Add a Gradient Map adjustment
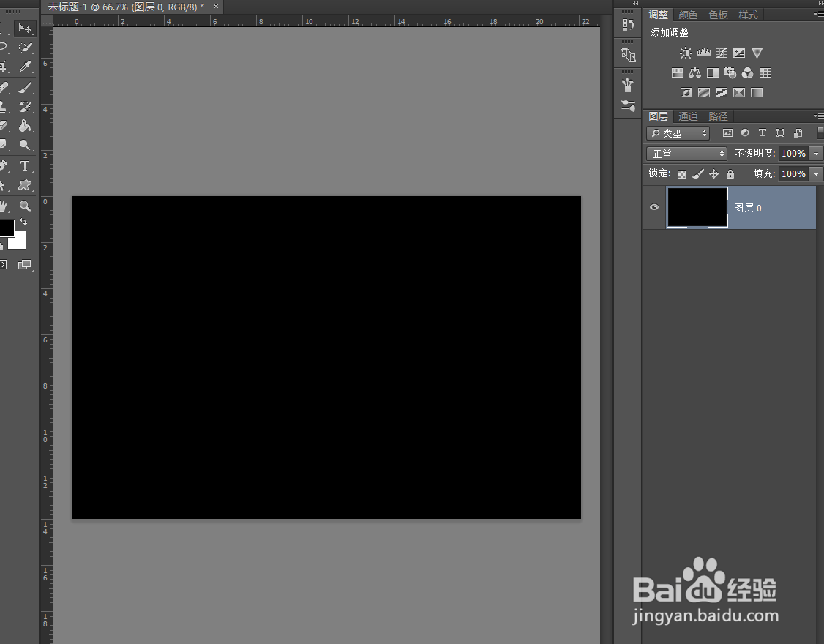Screen dimensions: 824x644 pyautogui.click(x=757, y=92)
